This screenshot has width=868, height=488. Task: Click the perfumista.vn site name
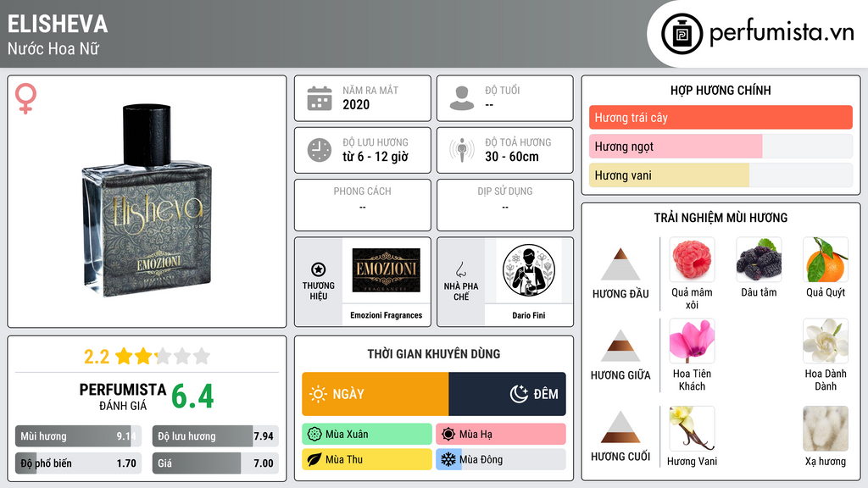(x=782, y=33)
